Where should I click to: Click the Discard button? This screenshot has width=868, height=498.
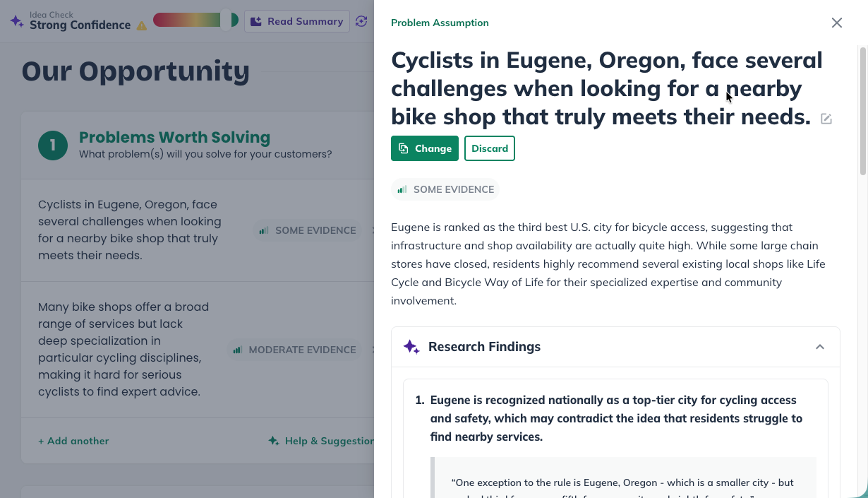(x=490, y=148)
